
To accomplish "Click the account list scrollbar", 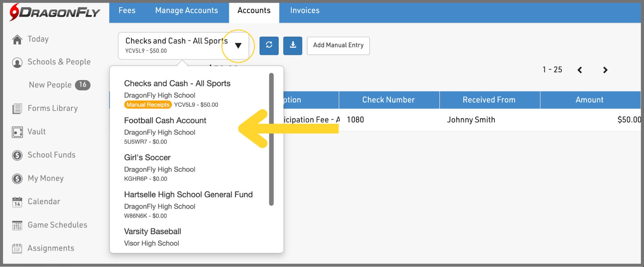I will (x=271, y=139).
